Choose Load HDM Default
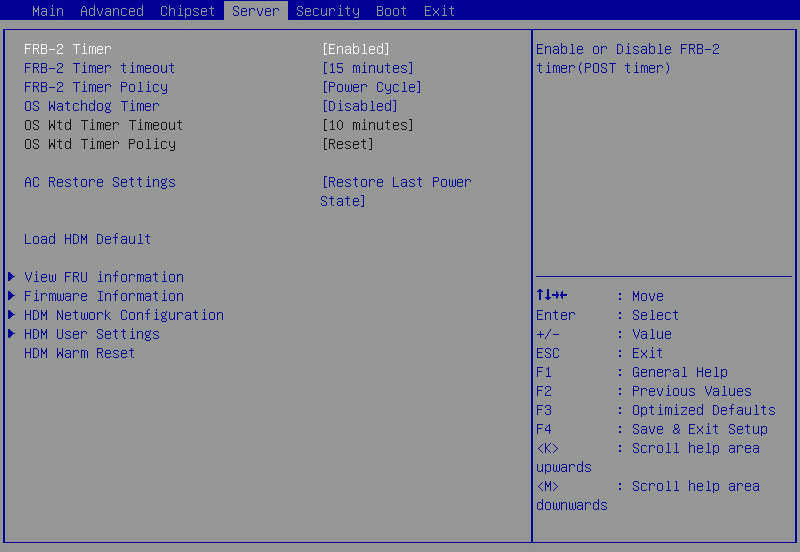The image size is (800, 552). [x=87, y=239]
